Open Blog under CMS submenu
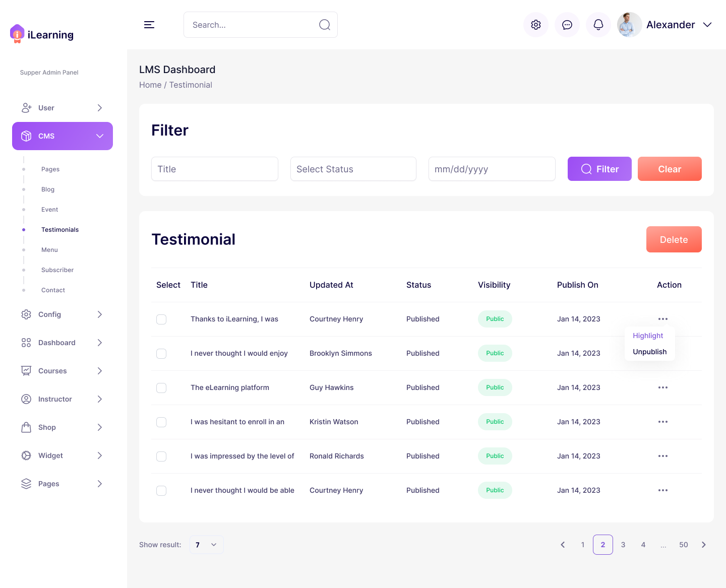 pyautogui.click(x=48, y=189)
